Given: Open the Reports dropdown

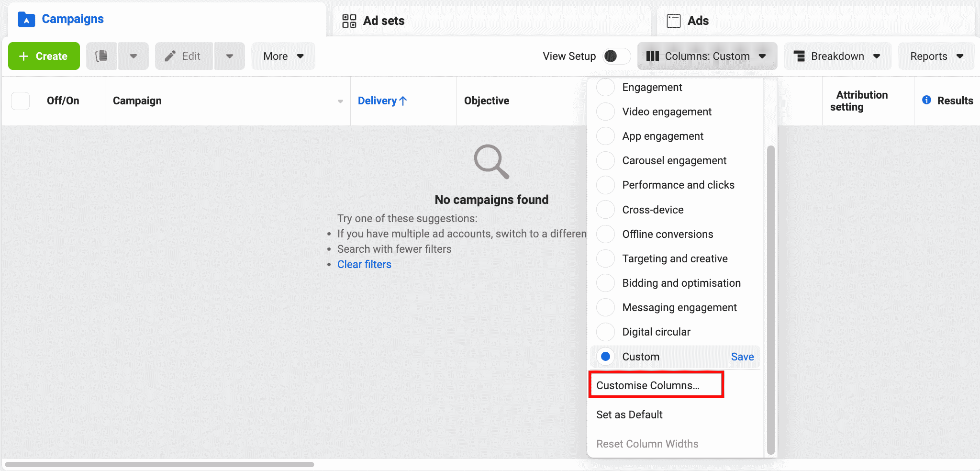Looking at the screenshot, I should pos(936,56).
